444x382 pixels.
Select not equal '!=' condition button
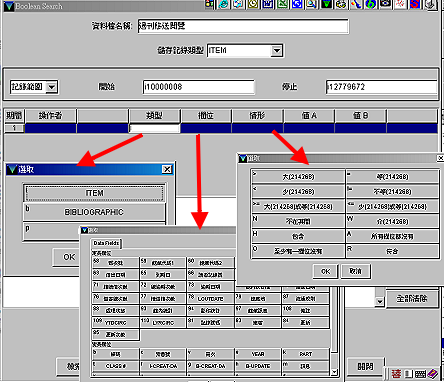pos(392,192)
